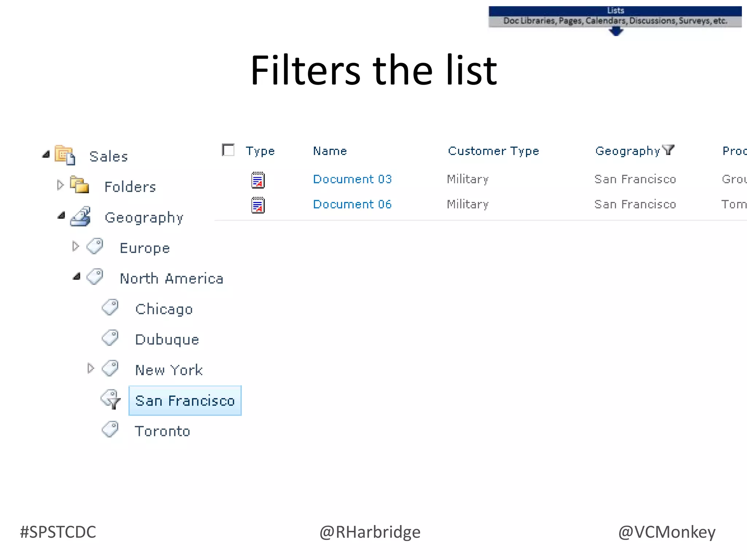Click the Chicago tag icon
747x560 pixels.
click(x=110, y=308)
